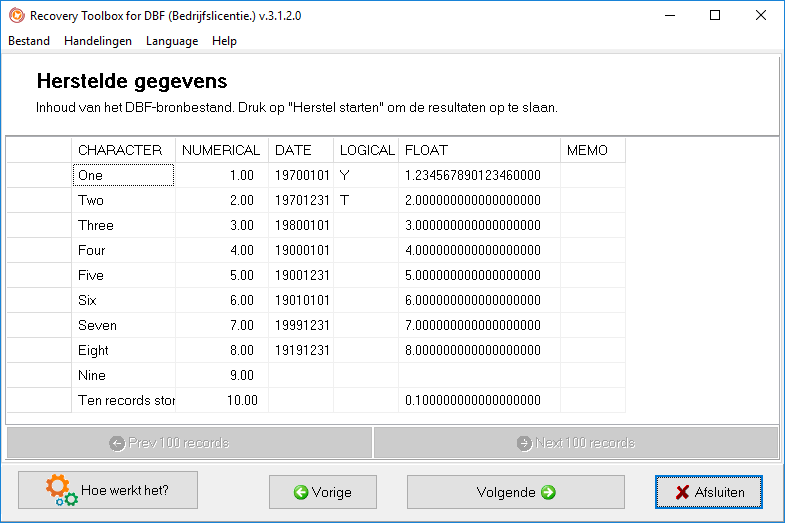The height and width of the screenshot is (523, 785).
Task: Select numerical value 1.00
Action: 222,175
